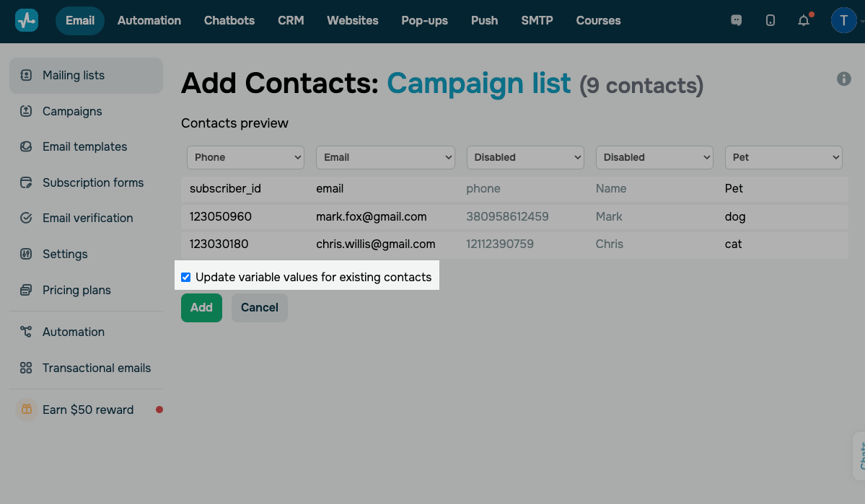Open the Email column type dropdown
865x504 pixels.
[385, 157]
